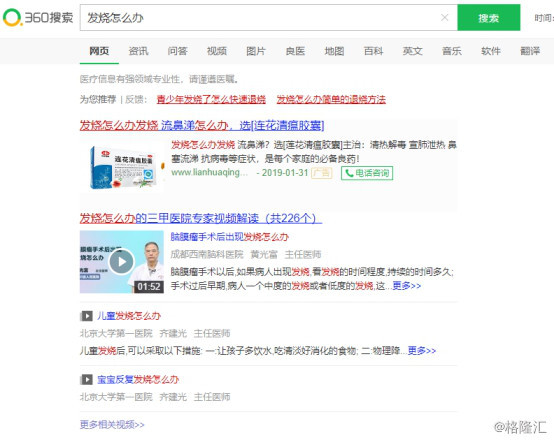The width and height of the screenshot is (554, 441).
Task: Expand 更多>> on the 脑膜瘤 result
Action: coord(407,286)
